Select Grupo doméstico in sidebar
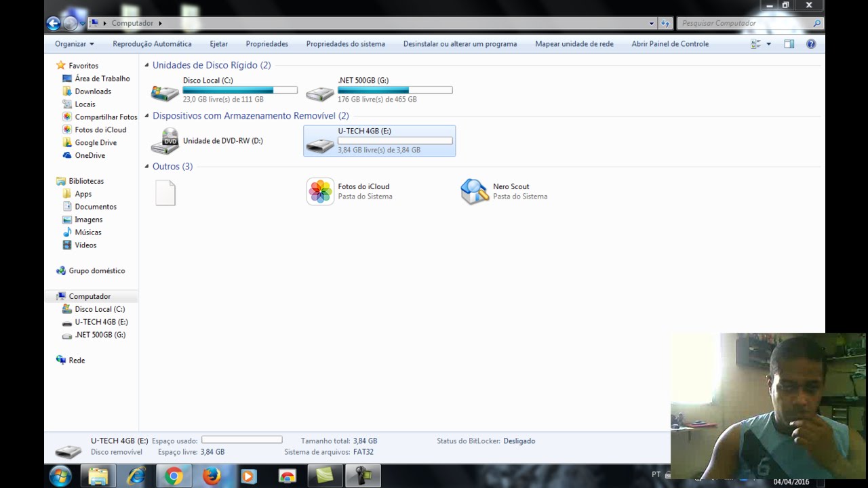The width and height of the screenshot is (868, 488). (x=97, y=271)
